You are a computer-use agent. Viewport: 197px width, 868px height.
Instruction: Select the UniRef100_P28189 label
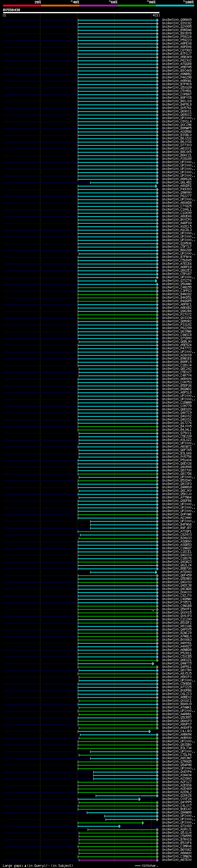point(177,159)
